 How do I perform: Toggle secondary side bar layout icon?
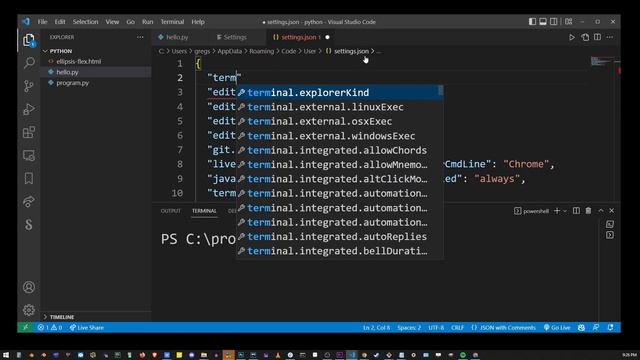pos(553,22)
